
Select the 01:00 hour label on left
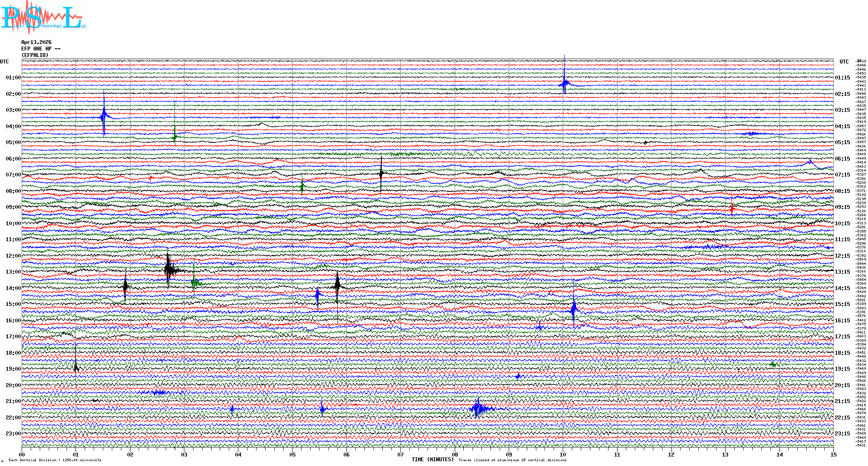pos(13,78)
